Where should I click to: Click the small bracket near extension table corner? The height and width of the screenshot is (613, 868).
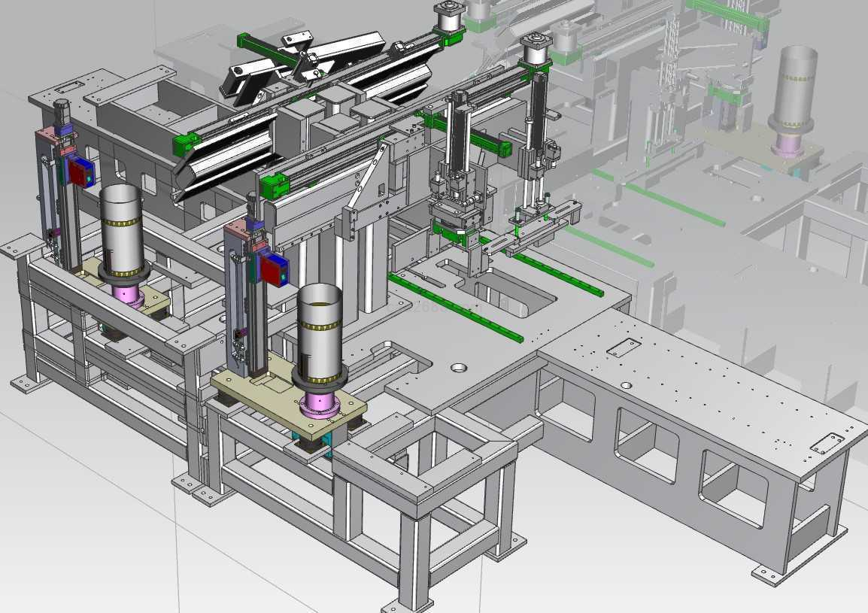click(x=624, y=347)
